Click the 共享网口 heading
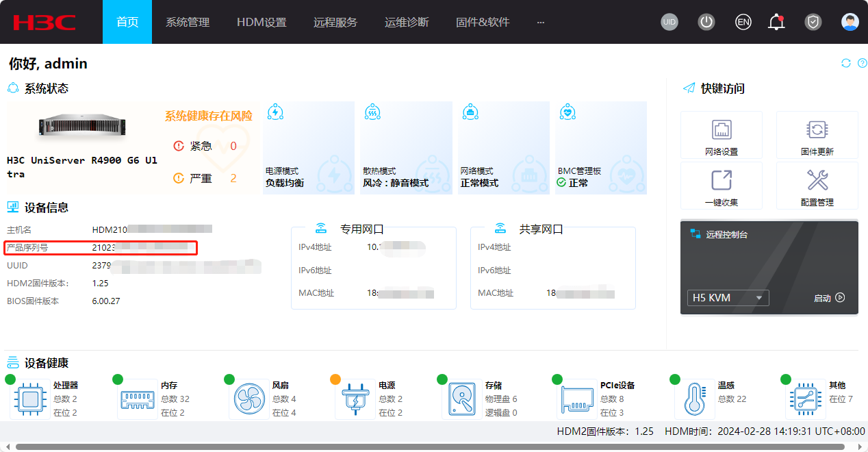868x452 pixels. click(x=541, y=229)
